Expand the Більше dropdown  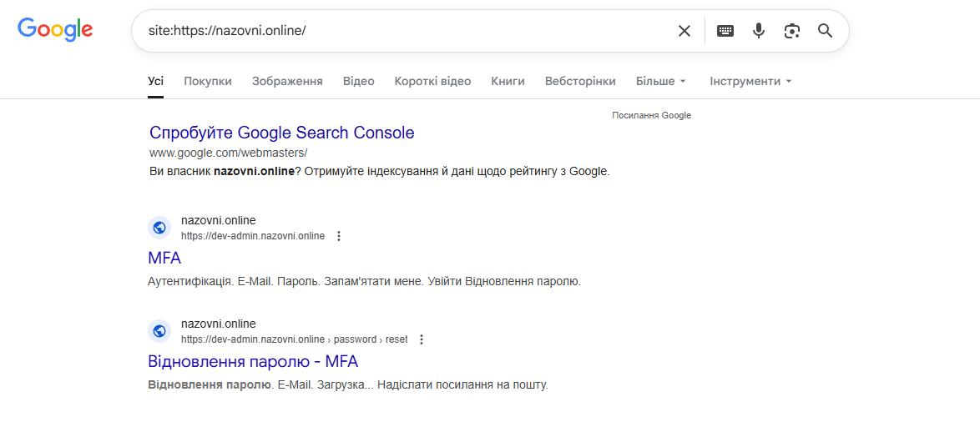pyautogui.click(x=660, y=81)
